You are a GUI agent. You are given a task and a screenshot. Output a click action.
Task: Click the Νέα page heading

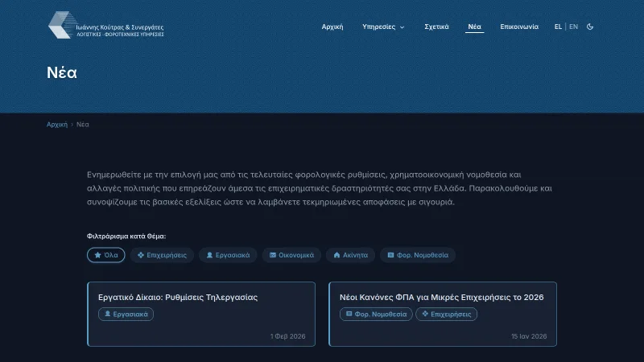62,72
